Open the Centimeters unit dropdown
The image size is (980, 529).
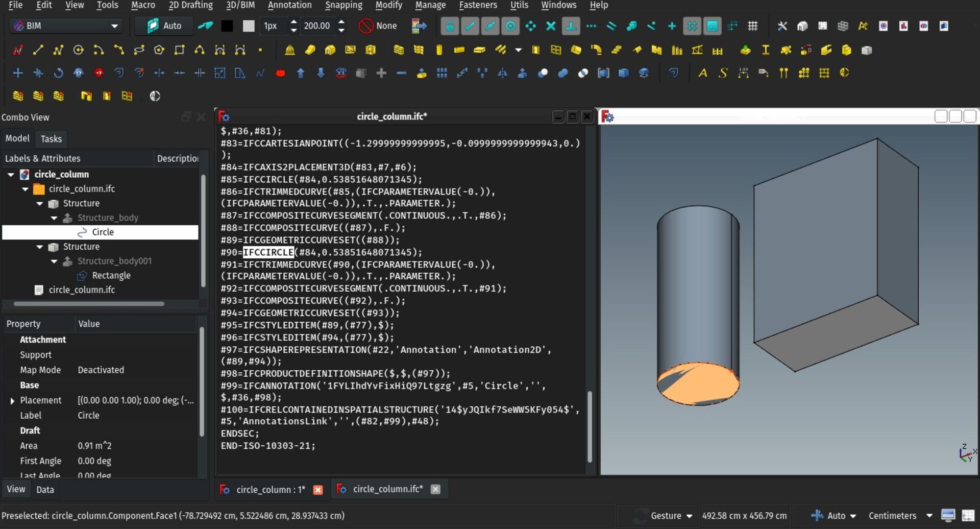click(x=900, y=516)
